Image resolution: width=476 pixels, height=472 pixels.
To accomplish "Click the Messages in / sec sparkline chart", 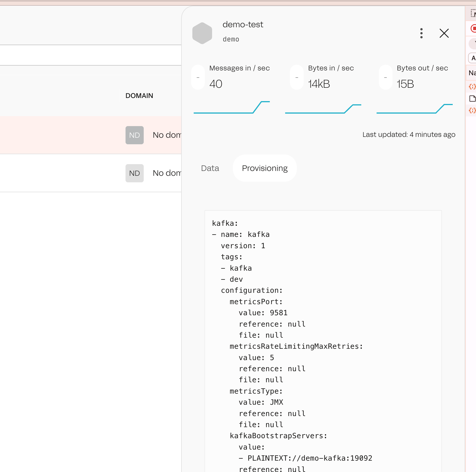I will (x=231, y=107).
